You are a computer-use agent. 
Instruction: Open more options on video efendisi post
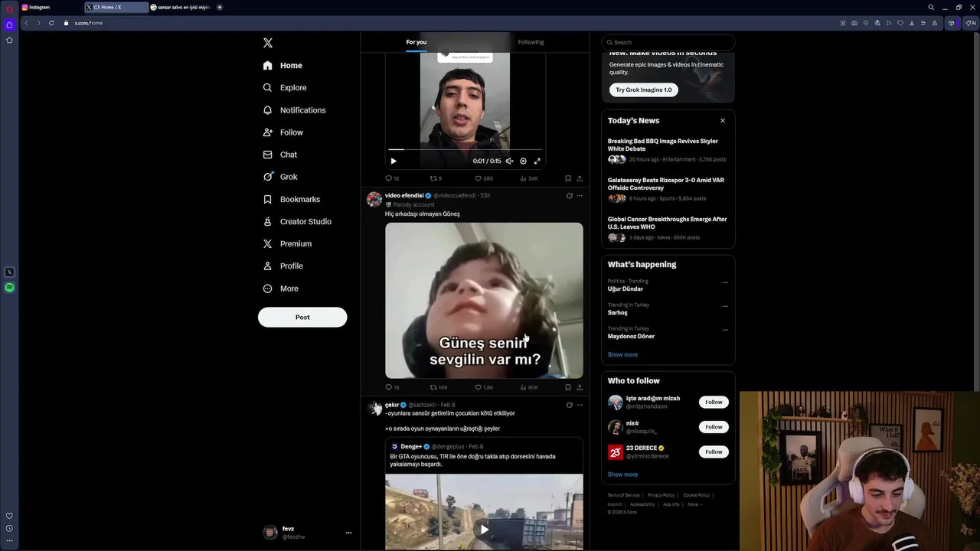580,196
